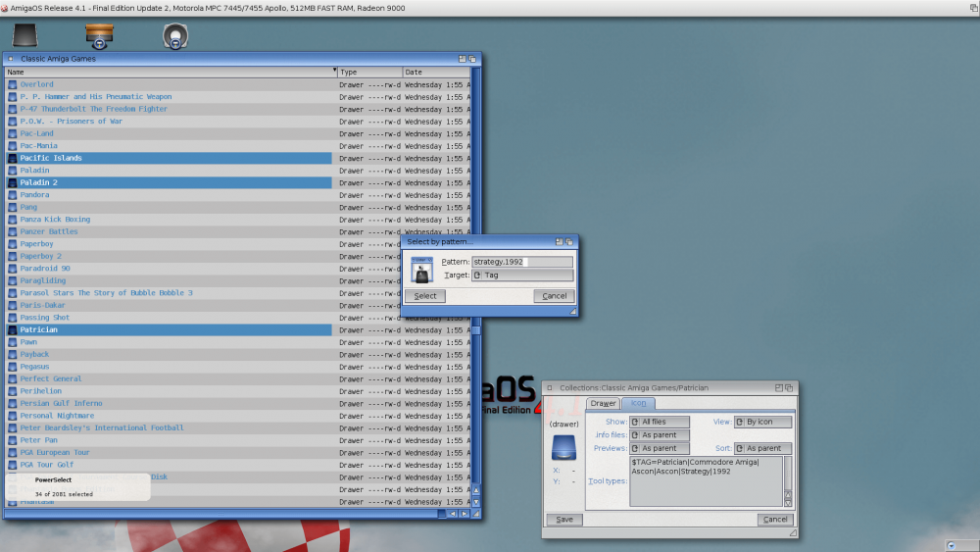Select Personal Nightmare entry
980x552 pixels.
[57, 415]
